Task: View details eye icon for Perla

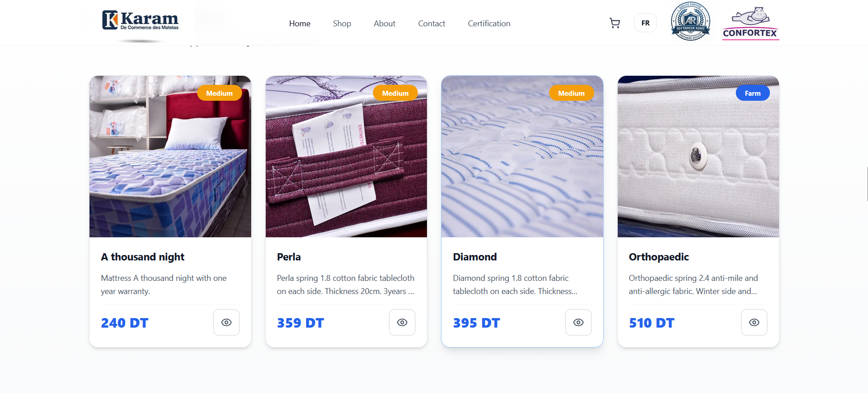Action: tap(402, 323)
